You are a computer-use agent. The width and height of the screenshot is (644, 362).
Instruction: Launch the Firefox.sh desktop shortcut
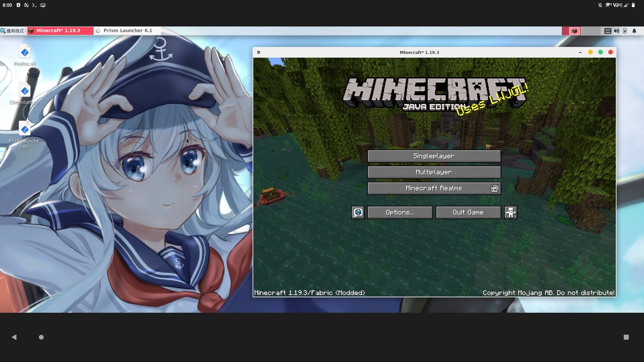[25, 52]
